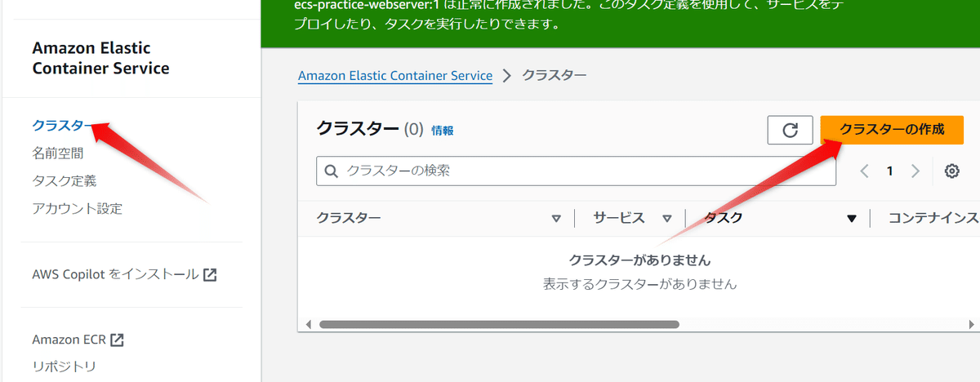Click the horizontal scrollbar thumb under table

(498, 324)
